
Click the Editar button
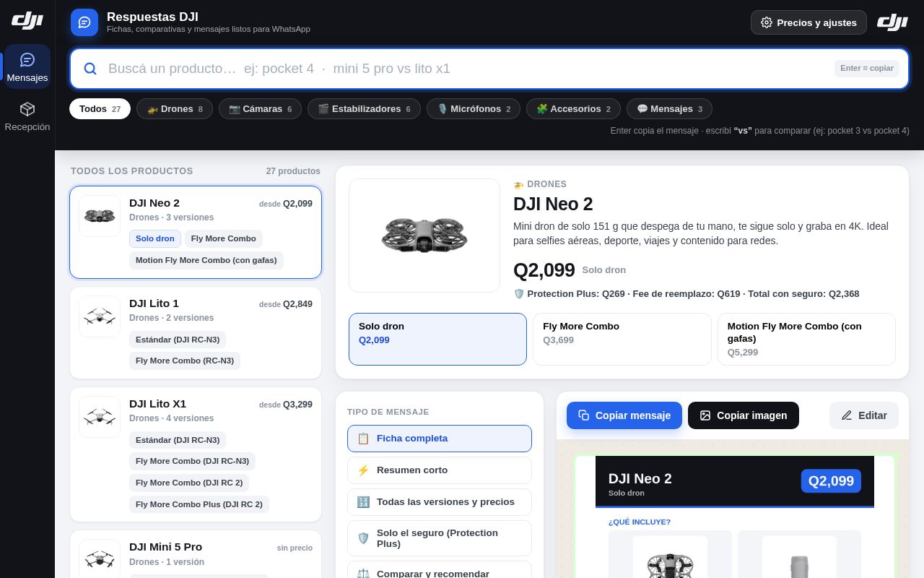coord(864,415)
